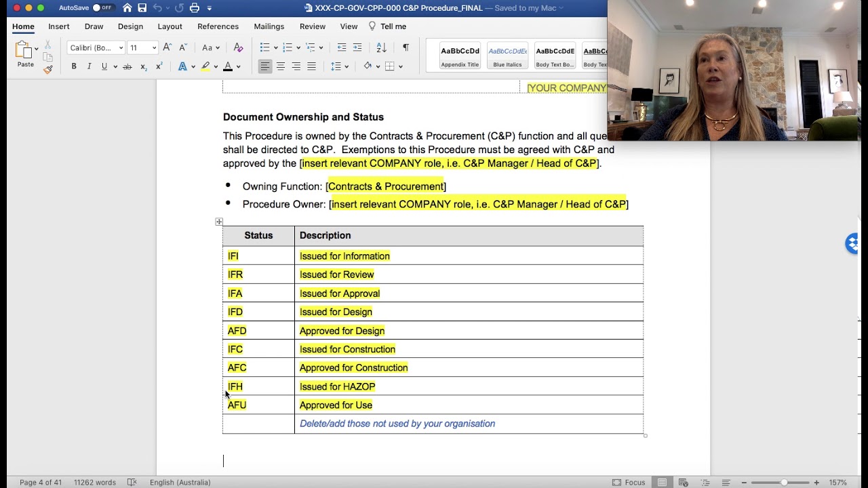
Task: Open the font name dropdown Calibri
Action: pos(121,47)
